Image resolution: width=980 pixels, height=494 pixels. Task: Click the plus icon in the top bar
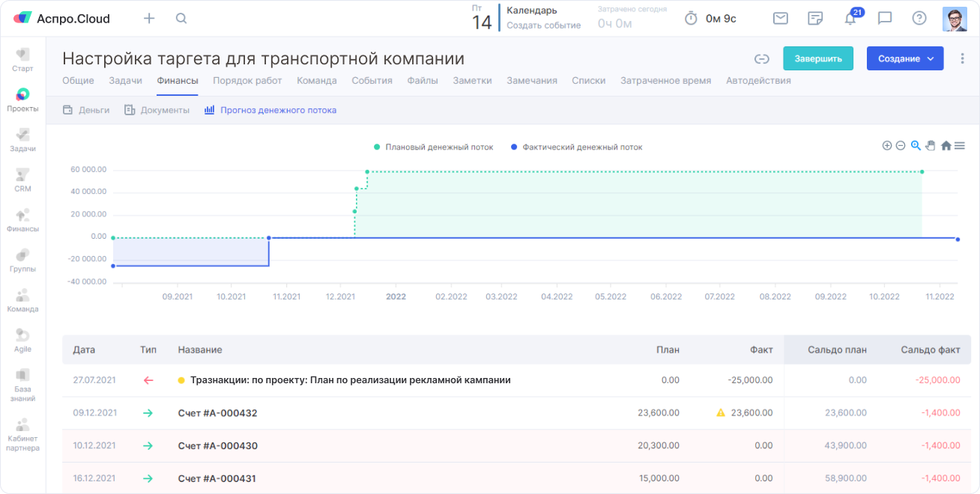tap(149, 19)
